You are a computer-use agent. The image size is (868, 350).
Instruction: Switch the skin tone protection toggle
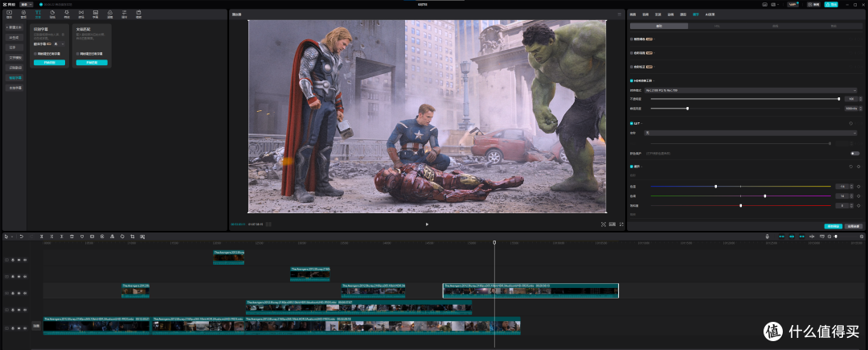click(854, 153)
